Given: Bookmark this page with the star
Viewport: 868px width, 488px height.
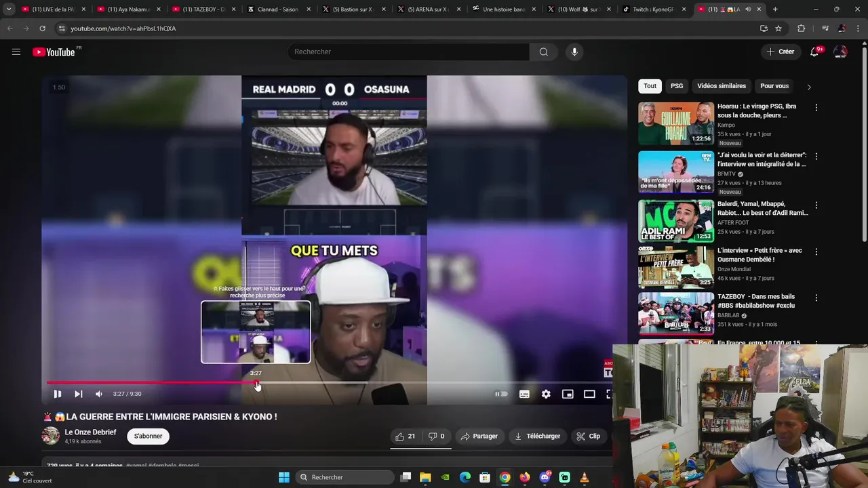Looking at the screenshot, I should [778, 28].
